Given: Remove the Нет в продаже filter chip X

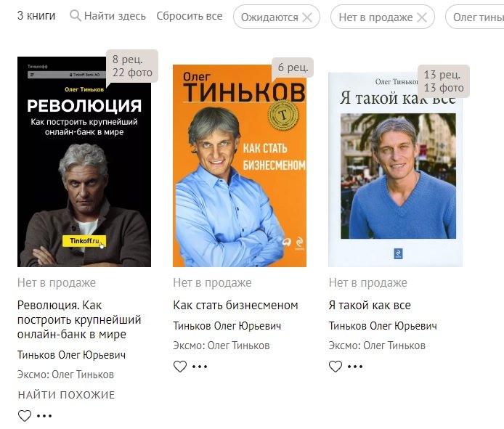Looking at the screenshot, I should coord(422,17).
